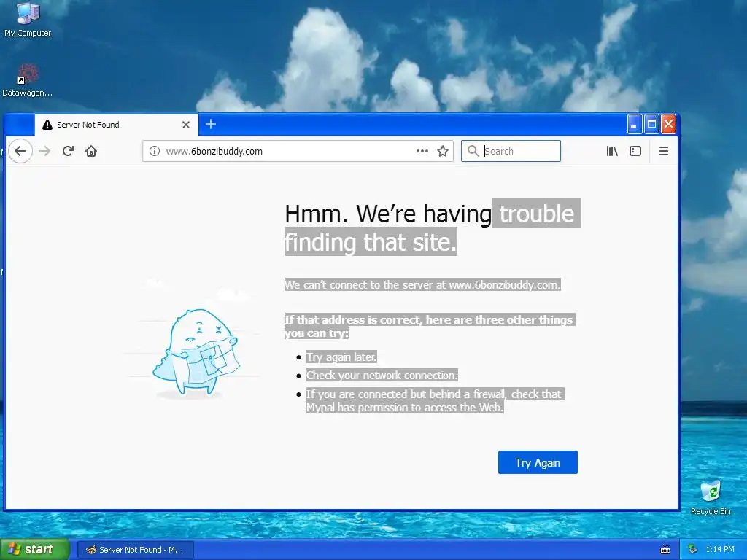This screenshot has width=747, height=560.
Task: Open My Computer desktop icon
Action: click(28, 20)
